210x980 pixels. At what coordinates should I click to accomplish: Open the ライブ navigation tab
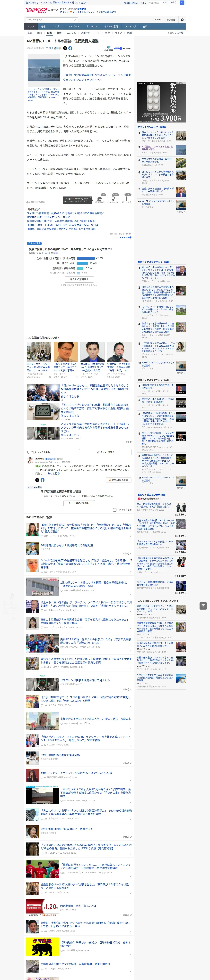[56, 27]
